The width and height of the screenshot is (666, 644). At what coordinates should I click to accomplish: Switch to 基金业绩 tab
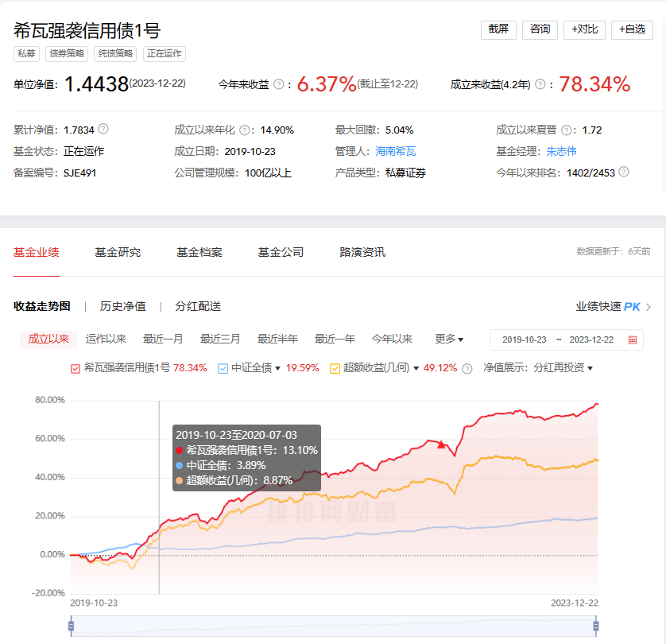click(36, 252)
